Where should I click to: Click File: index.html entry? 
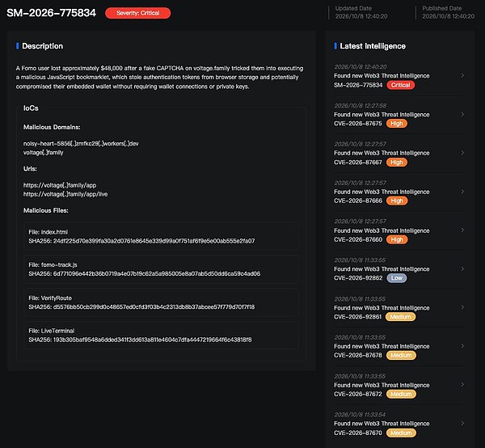click(48, 232)
